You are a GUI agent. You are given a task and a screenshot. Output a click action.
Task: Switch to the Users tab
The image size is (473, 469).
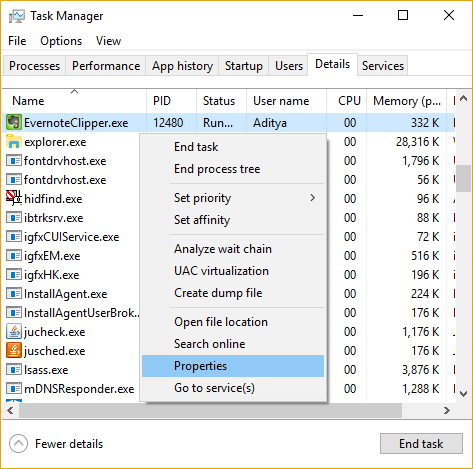(x=289, y=66)
